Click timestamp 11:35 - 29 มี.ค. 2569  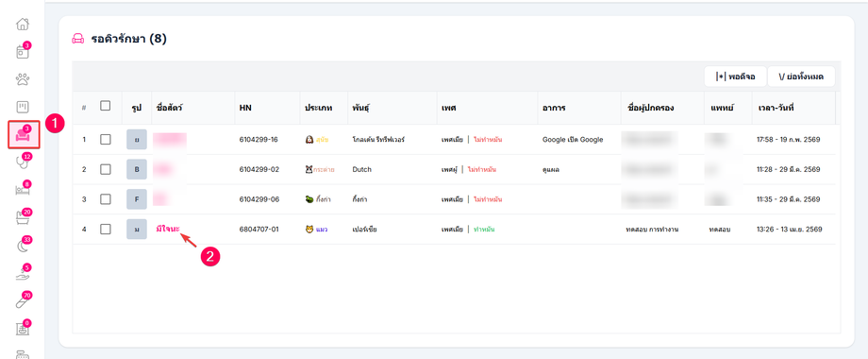pyautogui.click(x=789, y=199)
